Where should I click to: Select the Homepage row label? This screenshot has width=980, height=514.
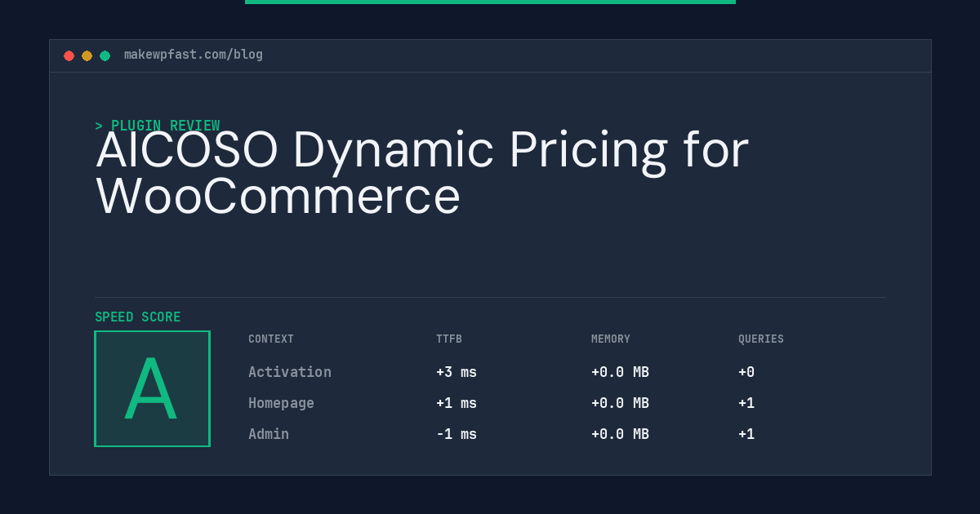pyautogui.click(x=281, y=403)
